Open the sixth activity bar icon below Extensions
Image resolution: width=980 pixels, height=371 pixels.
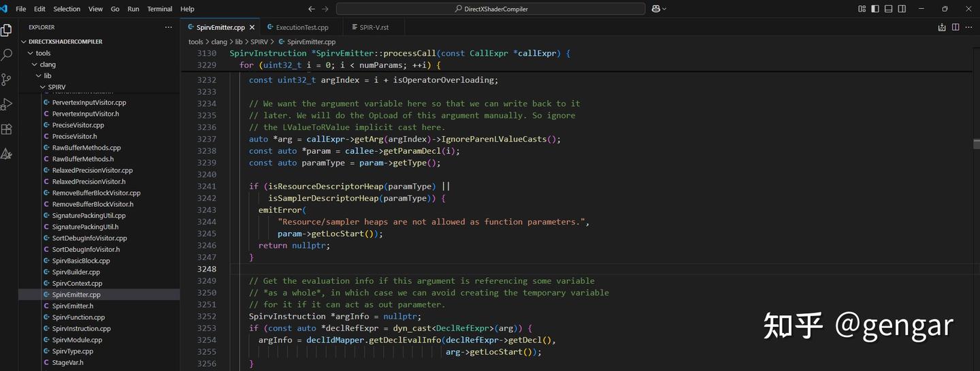tap(7, 154)
